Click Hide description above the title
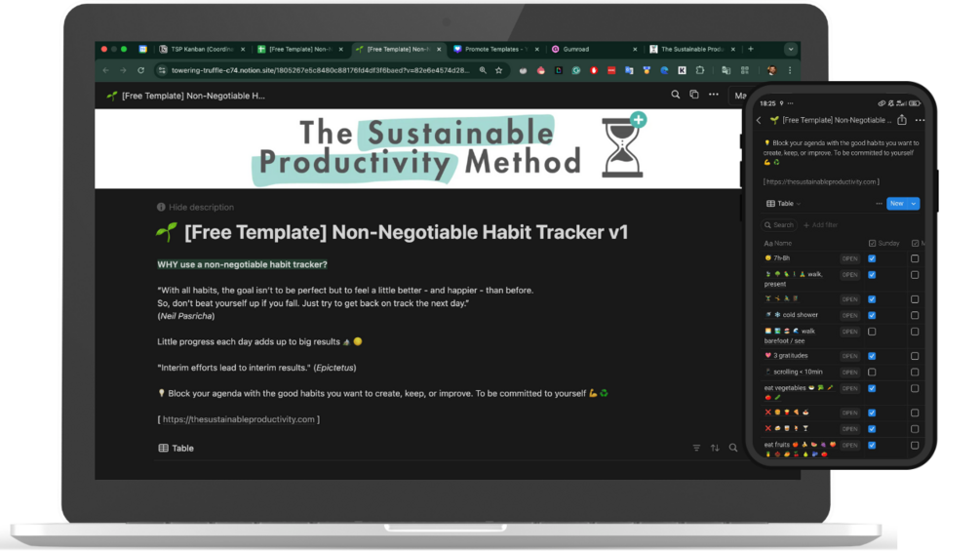Screen dimensions: 980x551 (x=195, y=207)
